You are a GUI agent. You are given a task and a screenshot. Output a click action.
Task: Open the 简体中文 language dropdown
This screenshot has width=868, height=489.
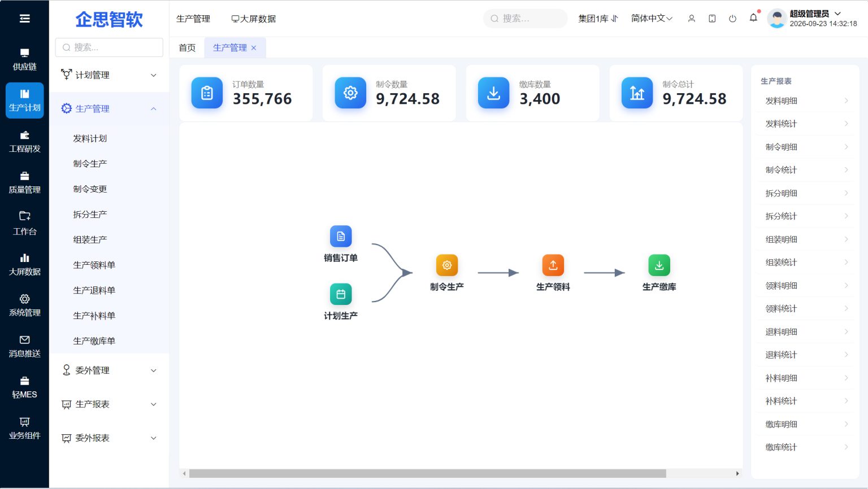click(652, 19)
